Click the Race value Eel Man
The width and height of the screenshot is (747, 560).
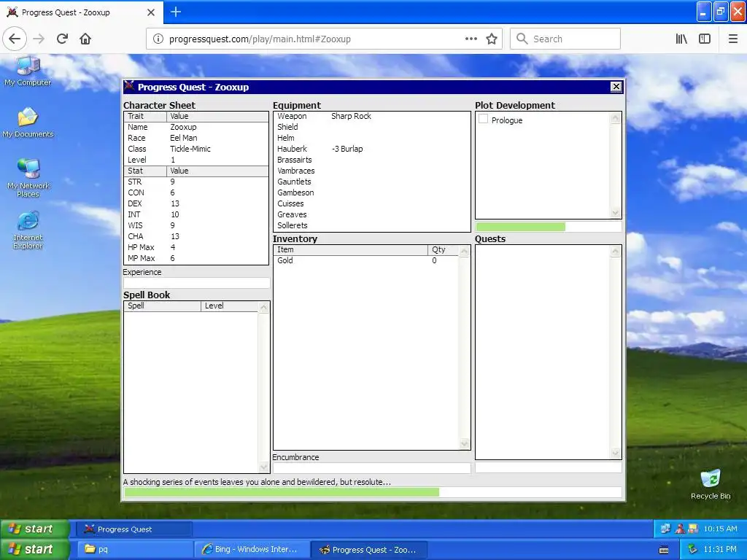click(x=183, y=138)
